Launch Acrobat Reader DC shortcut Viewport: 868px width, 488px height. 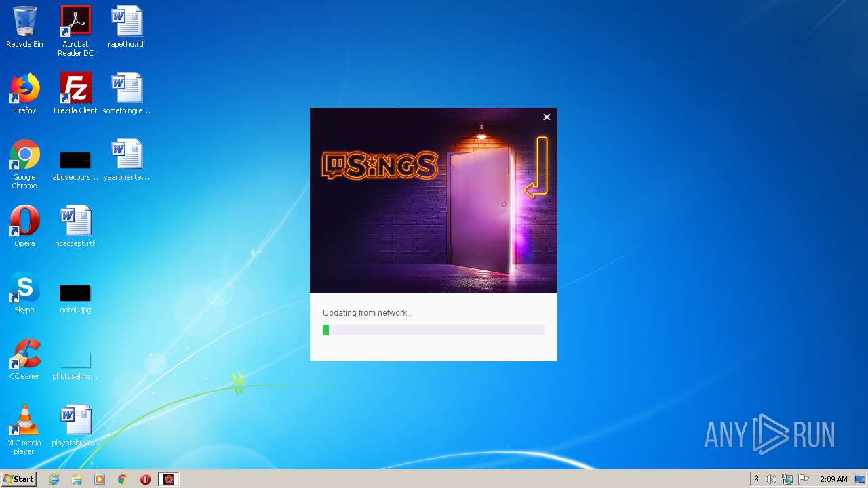coord(75,31)
